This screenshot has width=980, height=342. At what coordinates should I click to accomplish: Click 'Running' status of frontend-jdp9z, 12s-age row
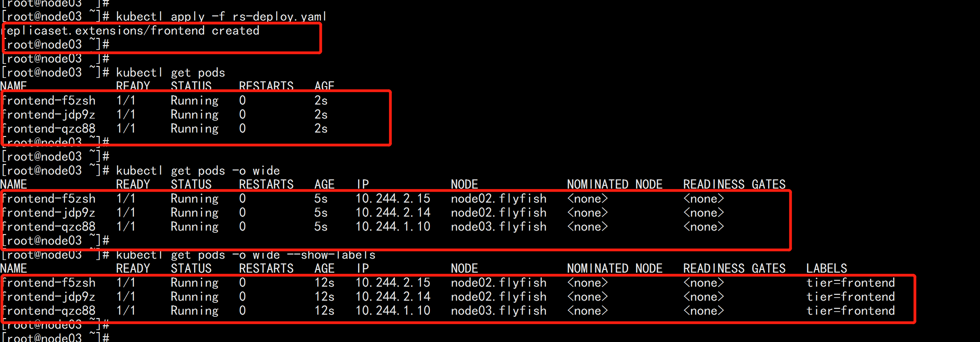(x=194, y=297)
